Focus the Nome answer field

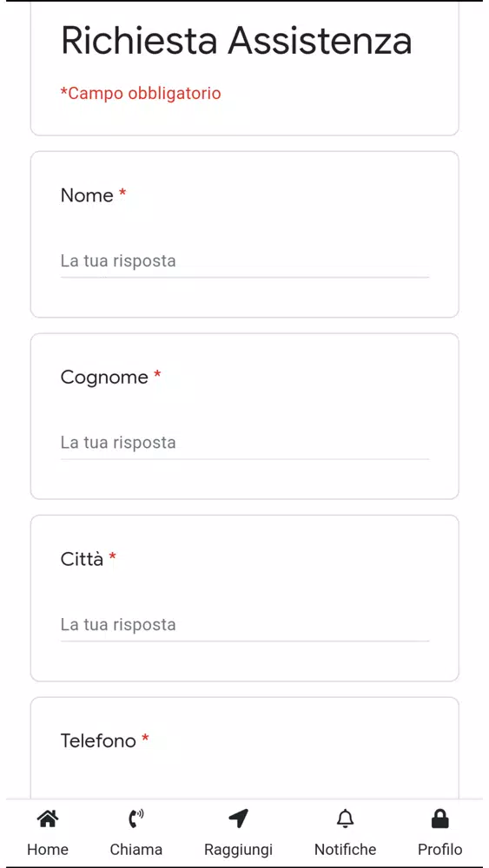point(245,261)
